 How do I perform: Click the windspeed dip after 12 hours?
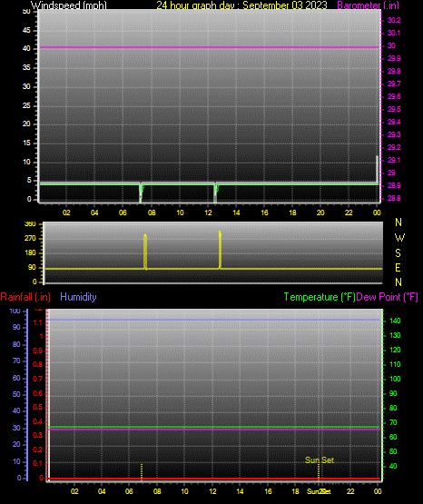coord(215,192)
